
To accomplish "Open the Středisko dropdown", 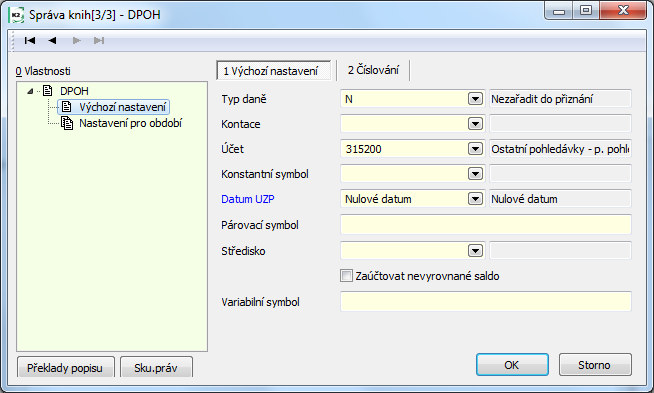I will [x=475, y=251].
